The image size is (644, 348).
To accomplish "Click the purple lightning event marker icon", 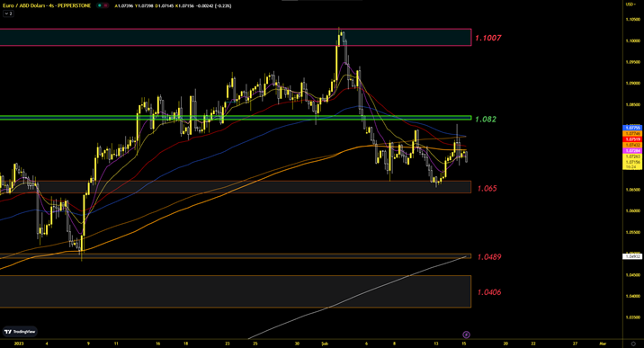I will click(x=466, y=335).
